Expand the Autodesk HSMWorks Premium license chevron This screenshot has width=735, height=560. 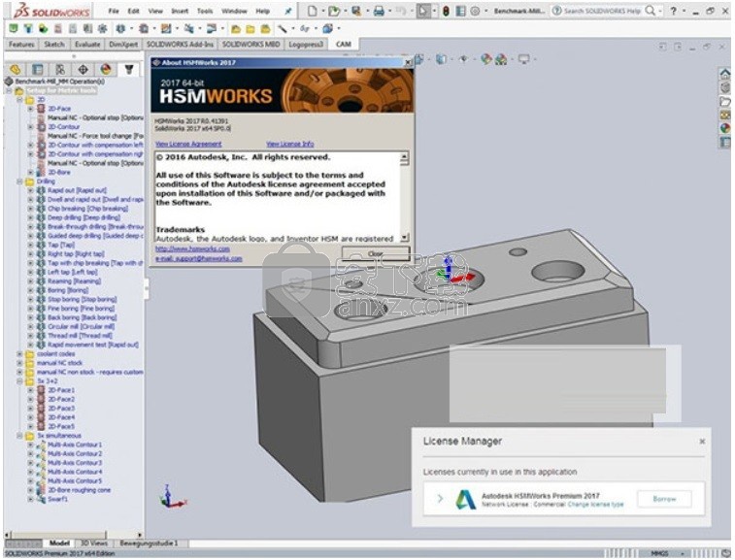point(440,499)
